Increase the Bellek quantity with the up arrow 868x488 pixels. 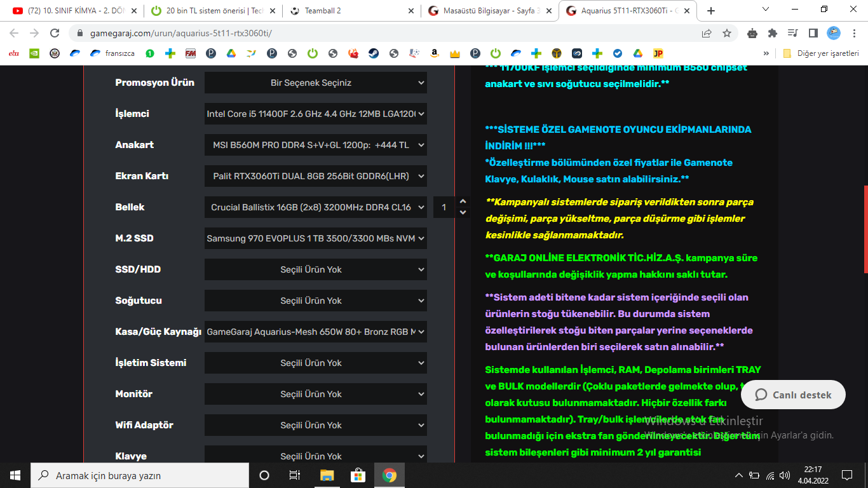click(463, 202)
